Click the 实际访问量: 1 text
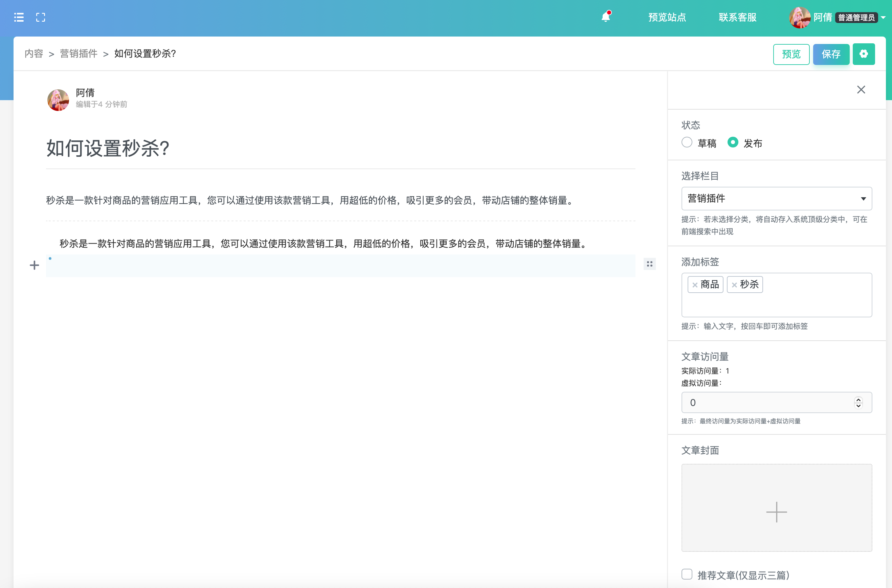This screenshot has width=892, height=588. tap(705, 371)
